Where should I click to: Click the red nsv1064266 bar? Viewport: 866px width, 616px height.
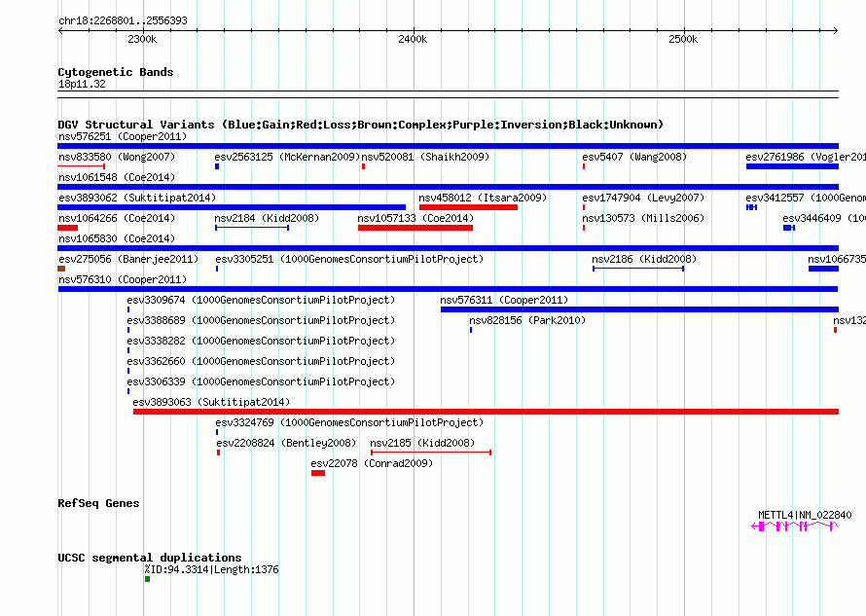(x=67, y=228)
